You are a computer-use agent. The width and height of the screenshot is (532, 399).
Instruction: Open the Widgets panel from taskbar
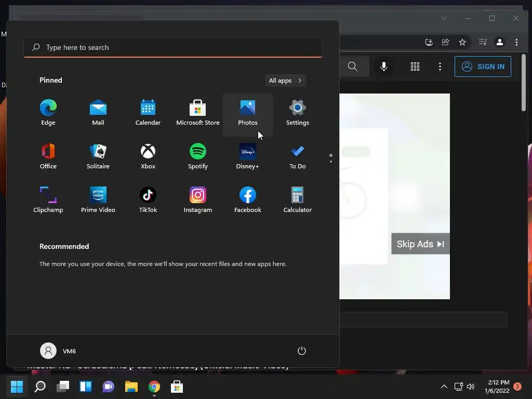tap(86, 387)
